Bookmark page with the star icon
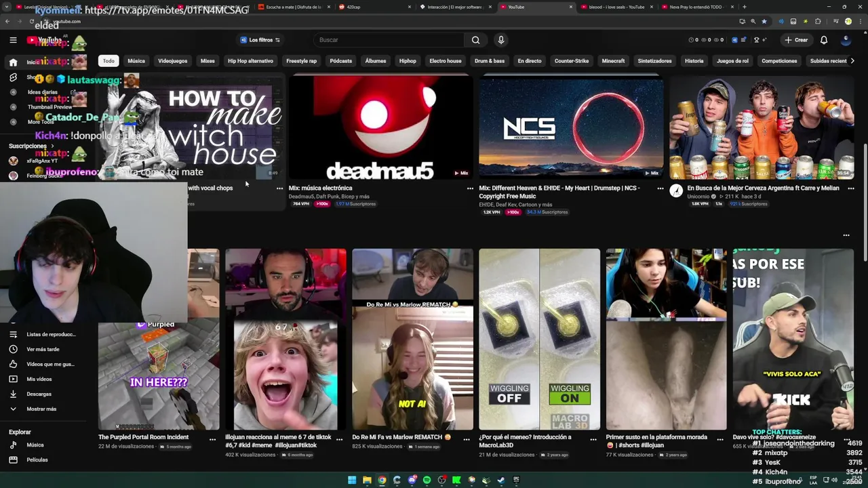This screenshot has width=868, height=488. point(764,21)
